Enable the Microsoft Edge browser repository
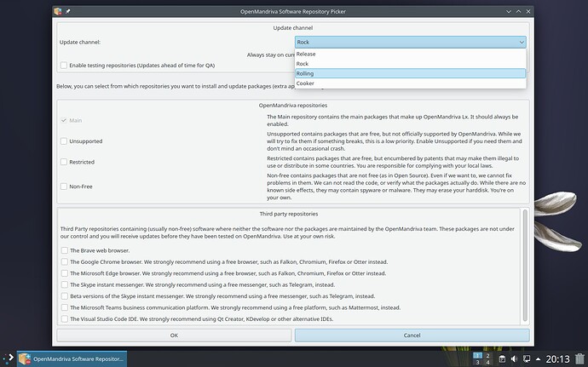588x367 pixels. point(65,273)
